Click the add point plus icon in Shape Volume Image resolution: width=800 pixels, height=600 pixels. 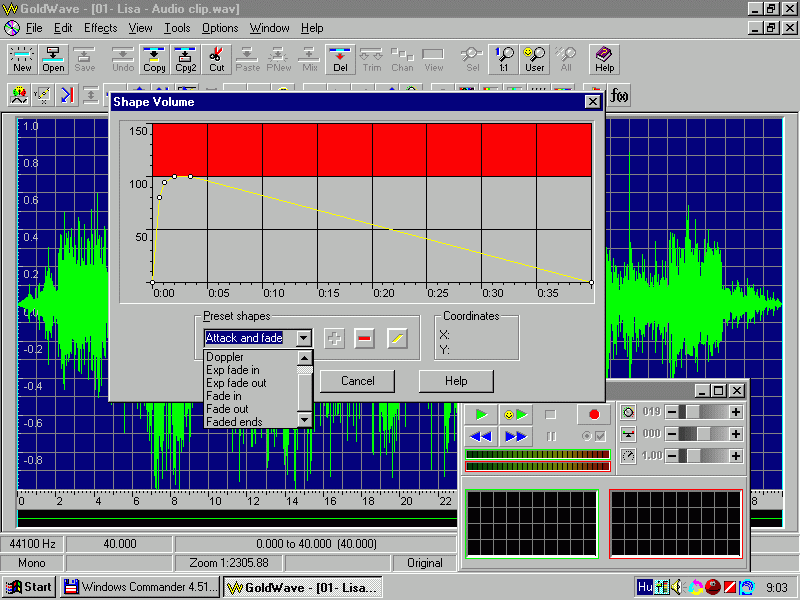coord(334,338)
